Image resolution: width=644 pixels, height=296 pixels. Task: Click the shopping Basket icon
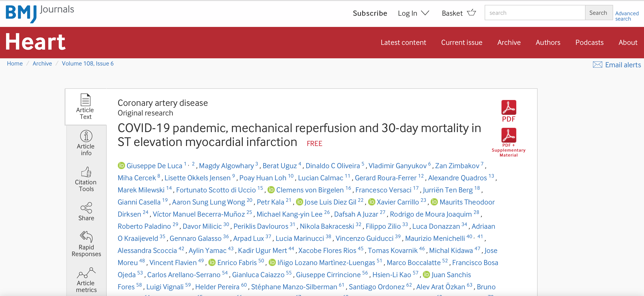click(x=471, y=13)
